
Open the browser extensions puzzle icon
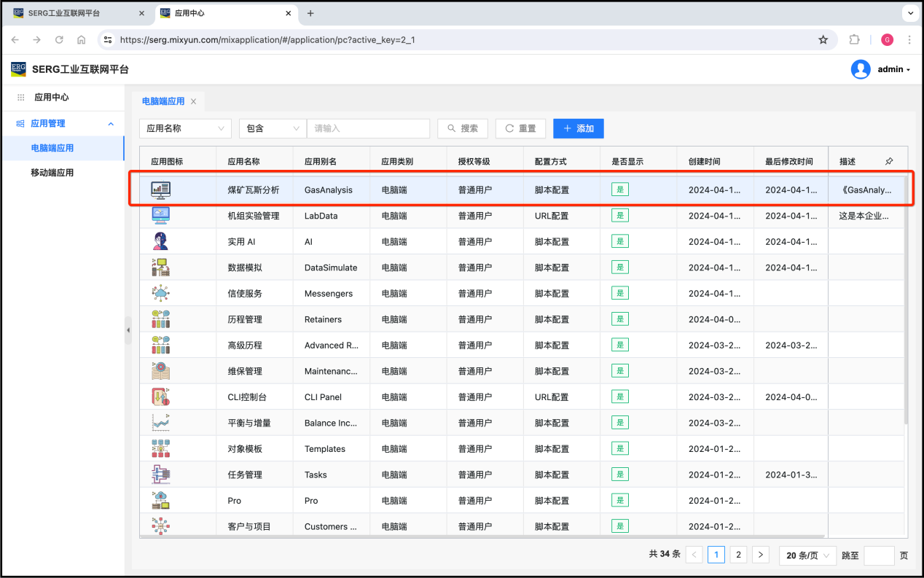pos(855,40)
